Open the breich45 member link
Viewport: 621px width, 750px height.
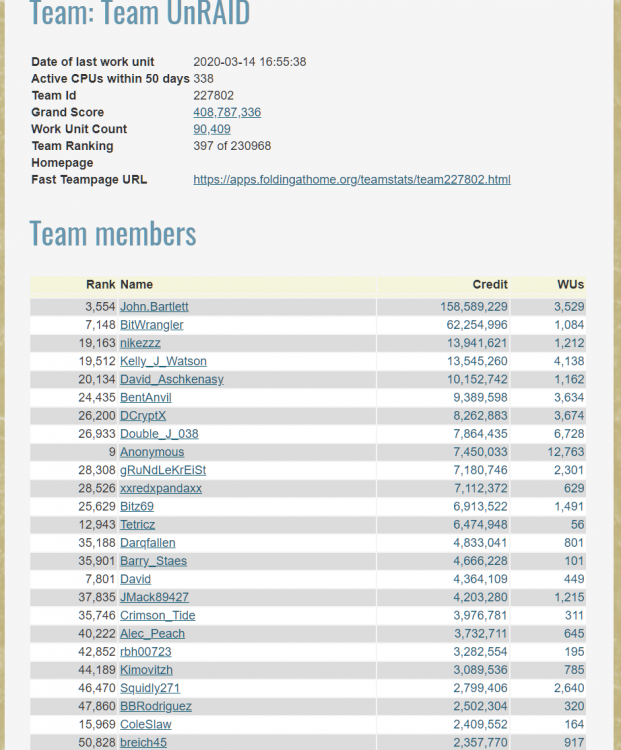pyautogui.click(x=143, y=743)
